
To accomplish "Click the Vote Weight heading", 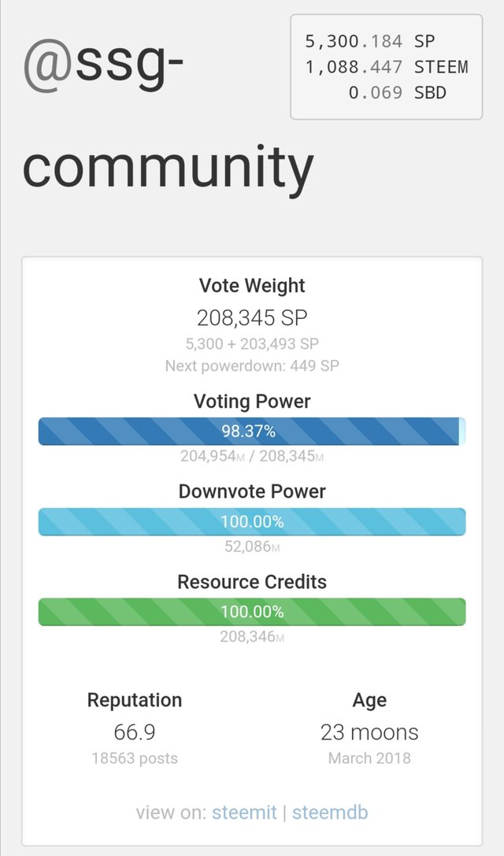I will coord(252,285).
